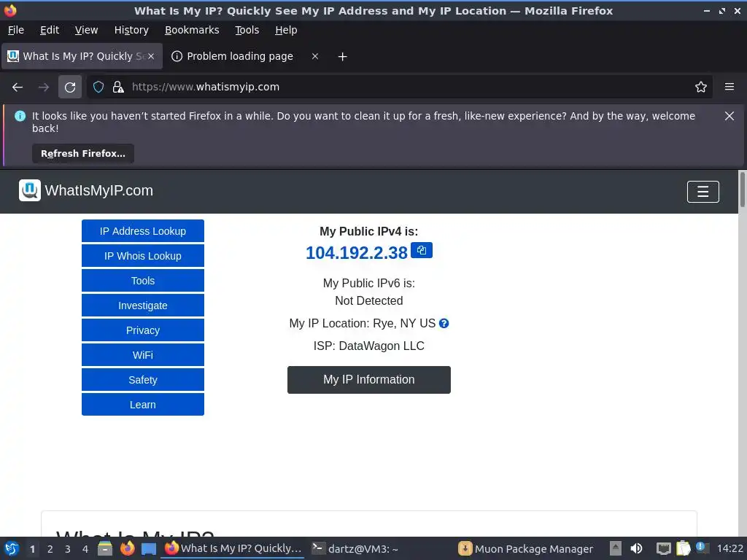Switch to Muon Package Manager window

[x=527, y=549]
